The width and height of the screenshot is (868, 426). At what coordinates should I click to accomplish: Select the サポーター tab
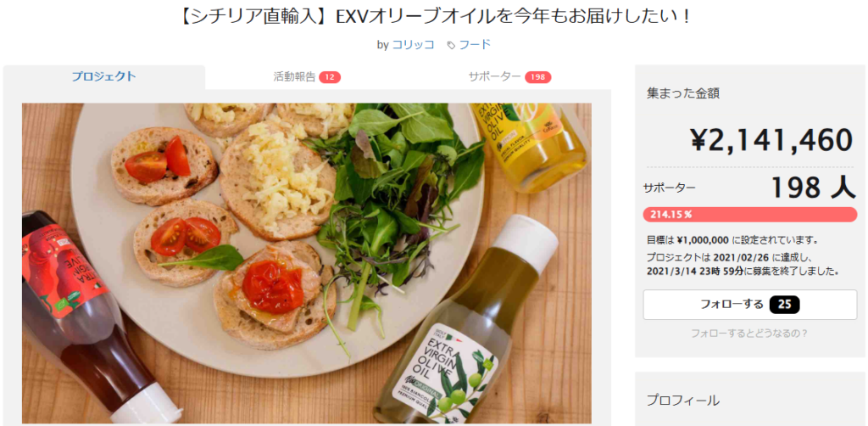tap(509, 77)
